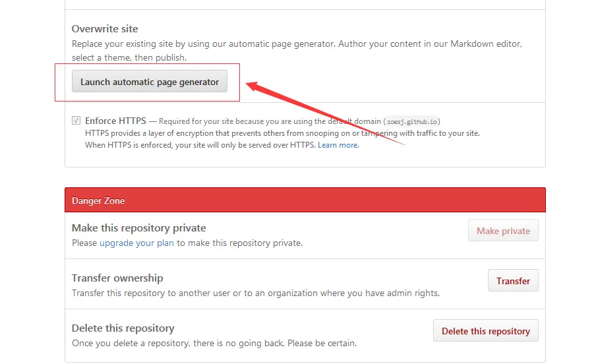Toggle the Enforce HTTPS checkbox
This screenshot has height=364, width=594.
pyautogui.click(x=76, y=121)
